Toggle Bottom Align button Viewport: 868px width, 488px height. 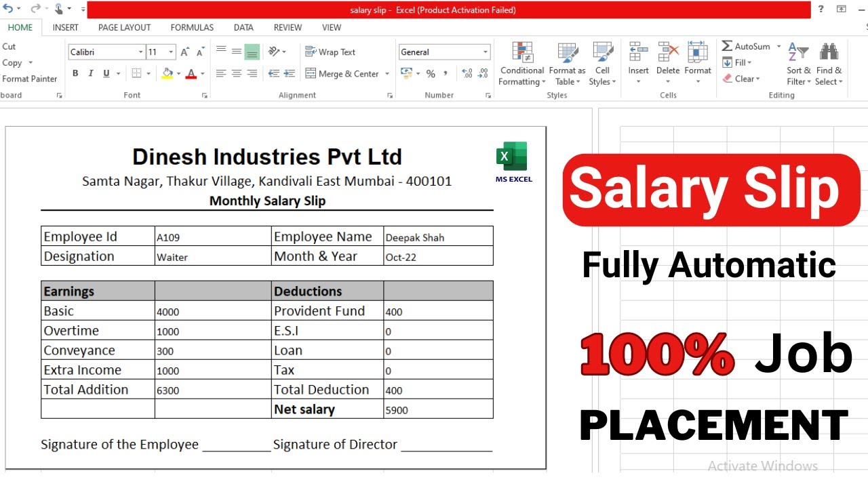[252, 52]
